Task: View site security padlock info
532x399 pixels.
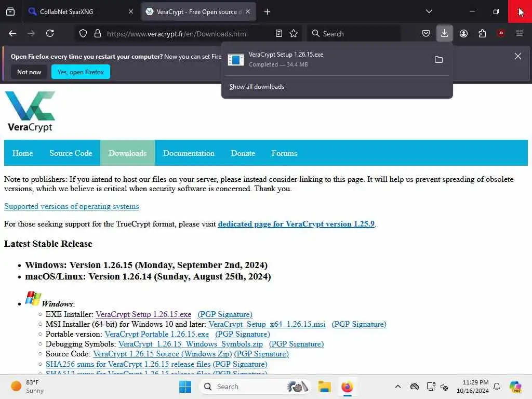Action: click(98, 33)
